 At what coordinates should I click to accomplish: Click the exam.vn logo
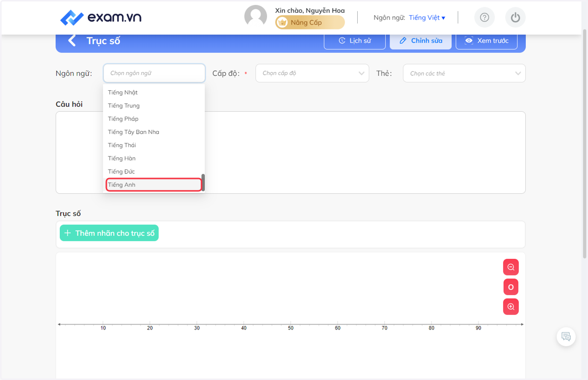[100, 18]
